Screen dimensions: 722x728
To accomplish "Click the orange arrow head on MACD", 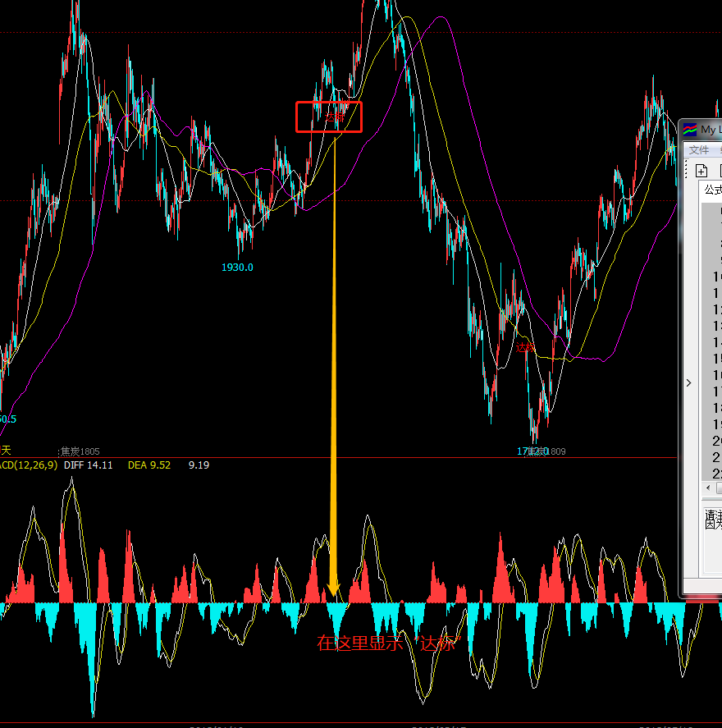I will pos(333,589).
